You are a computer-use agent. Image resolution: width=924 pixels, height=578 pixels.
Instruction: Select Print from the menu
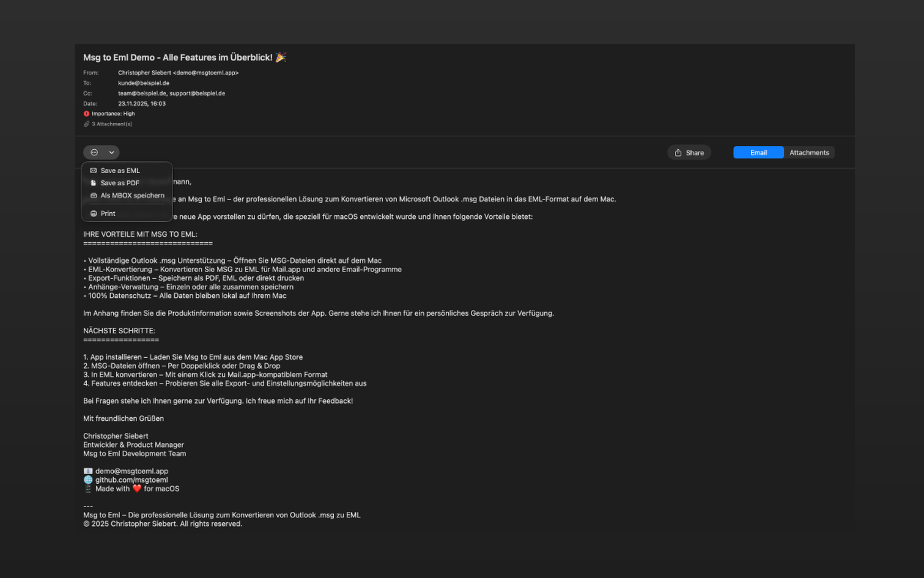127,213
